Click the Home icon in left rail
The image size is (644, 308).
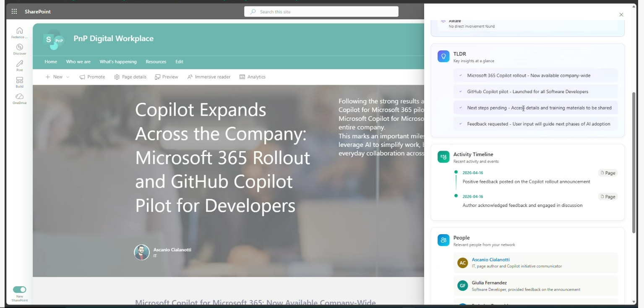click(20, 31)
